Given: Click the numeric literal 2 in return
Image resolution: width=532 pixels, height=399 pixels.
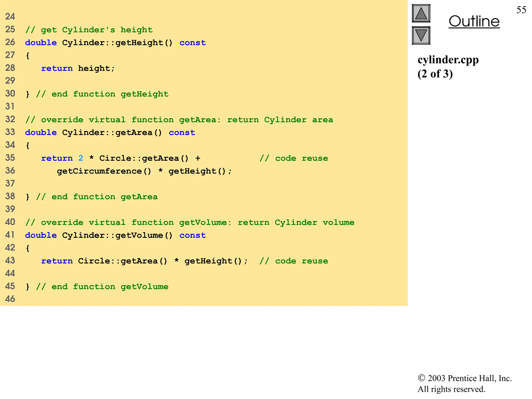Looking at the screenshot, I should [x=81, y=158].
